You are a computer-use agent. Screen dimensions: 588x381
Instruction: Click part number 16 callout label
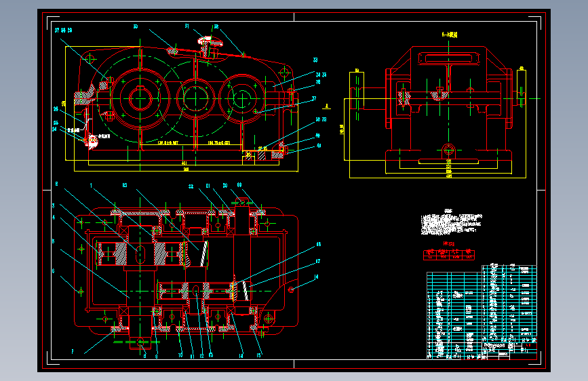click(x=318, y=245)
